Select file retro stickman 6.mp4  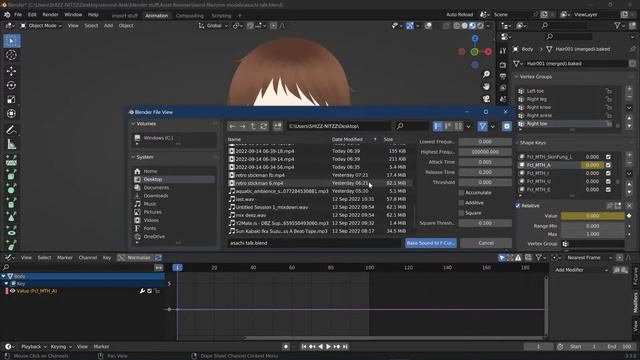click(319, 183)
